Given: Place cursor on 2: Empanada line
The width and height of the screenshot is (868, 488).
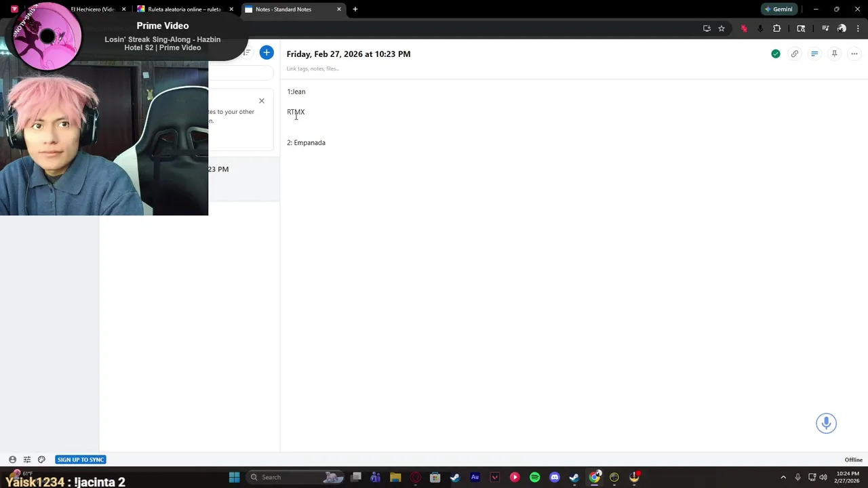Looking at the screenshot, I should tap(306, 142).
